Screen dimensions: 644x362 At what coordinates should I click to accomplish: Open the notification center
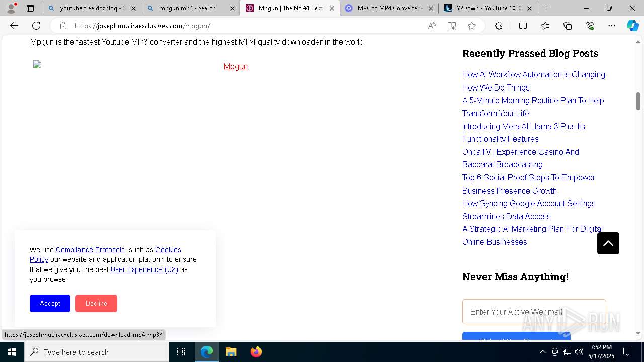pyautogui.click(x=627, y=352)
